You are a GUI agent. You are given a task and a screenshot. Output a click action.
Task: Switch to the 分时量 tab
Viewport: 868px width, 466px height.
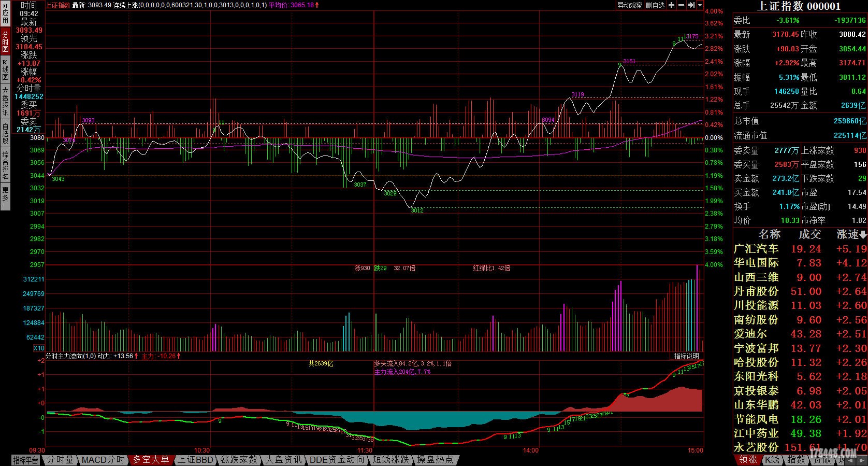(x=60, y=460)
